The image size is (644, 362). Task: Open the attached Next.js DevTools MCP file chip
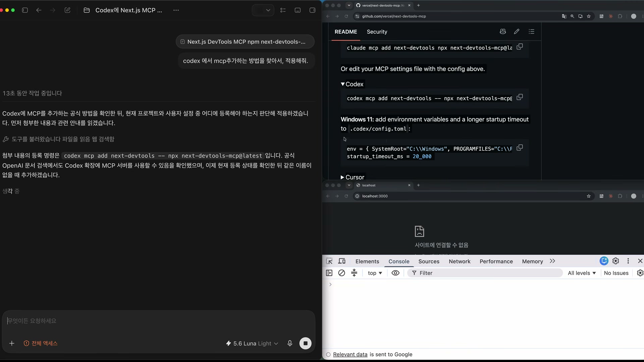click(245, 42)
